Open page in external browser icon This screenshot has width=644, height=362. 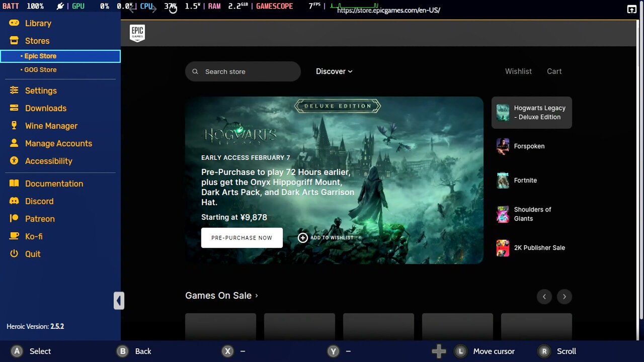[631, 9]
